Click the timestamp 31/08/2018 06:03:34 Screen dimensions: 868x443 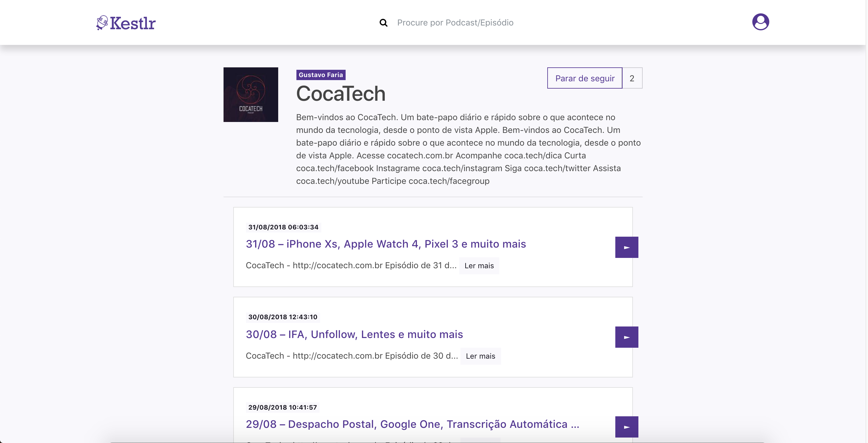pos(283,227)
